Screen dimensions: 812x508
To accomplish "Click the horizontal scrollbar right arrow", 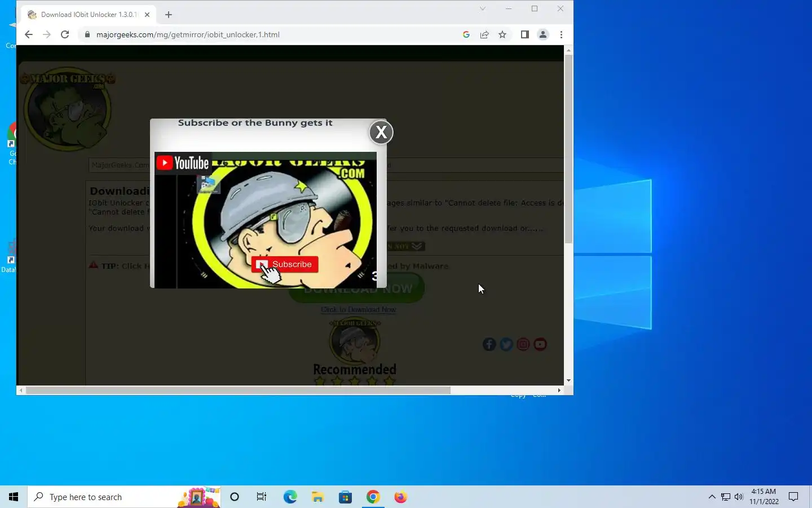I will click(559, 390).
